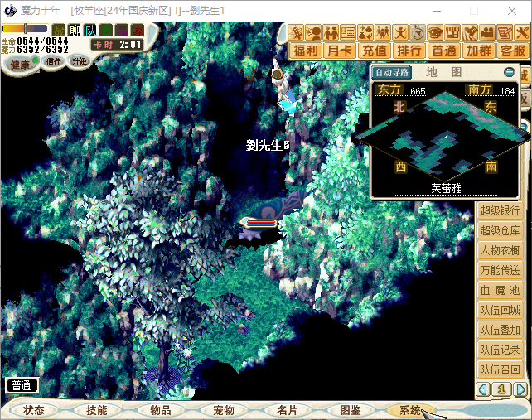The width and height of the screenshot is (532, 420).
Task: Open the 宠物 pets tab
Action: pos(224,410)
